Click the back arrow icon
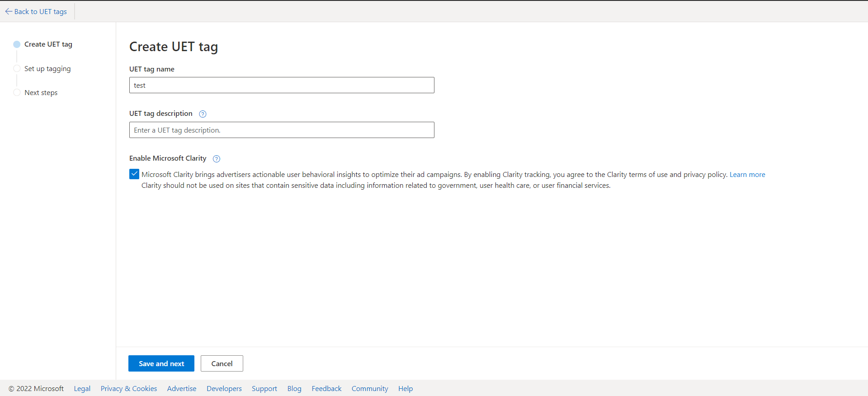The height and width of the screenshot is (396, 868). 9,11
